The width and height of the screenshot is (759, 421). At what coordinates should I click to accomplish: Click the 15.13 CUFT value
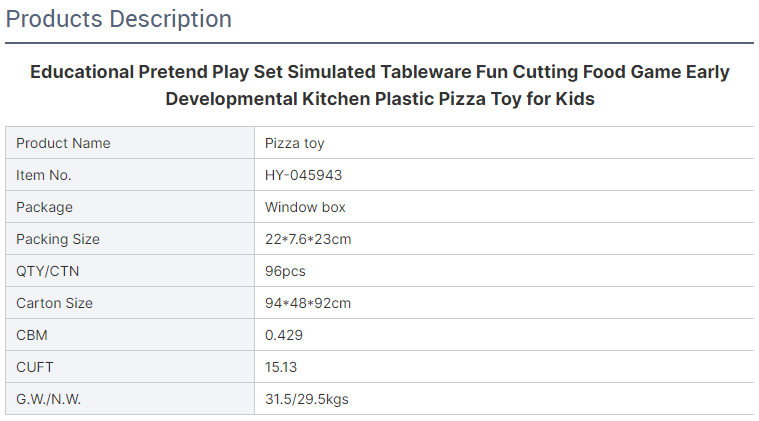(x=281, y=367)
